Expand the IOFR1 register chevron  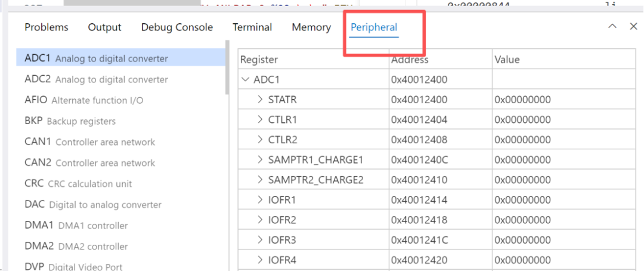(x=260, y=200)
